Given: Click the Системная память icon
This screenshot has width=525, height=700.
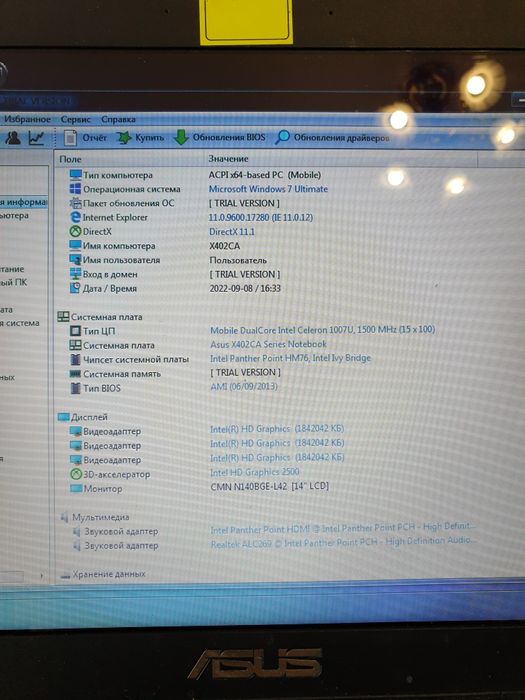Looking at the screenshot, I should coord(75,374).
